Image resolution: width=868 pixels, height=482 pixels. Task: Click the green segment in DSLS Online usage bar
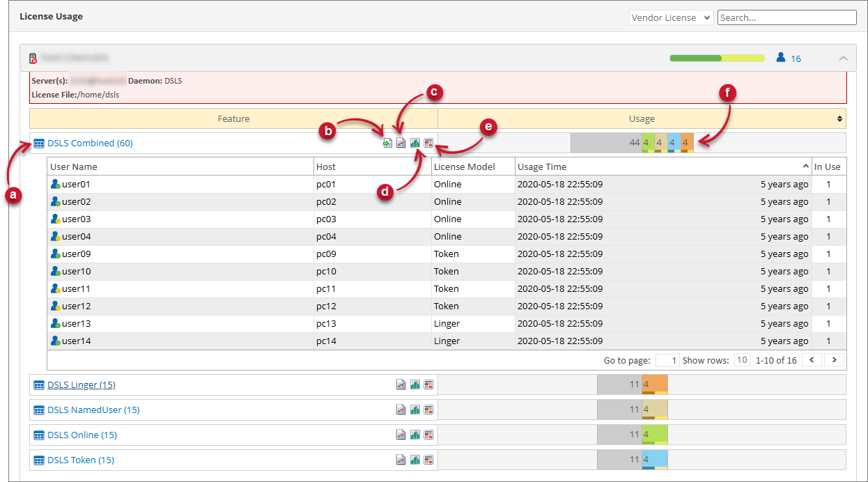pos(655,435)
